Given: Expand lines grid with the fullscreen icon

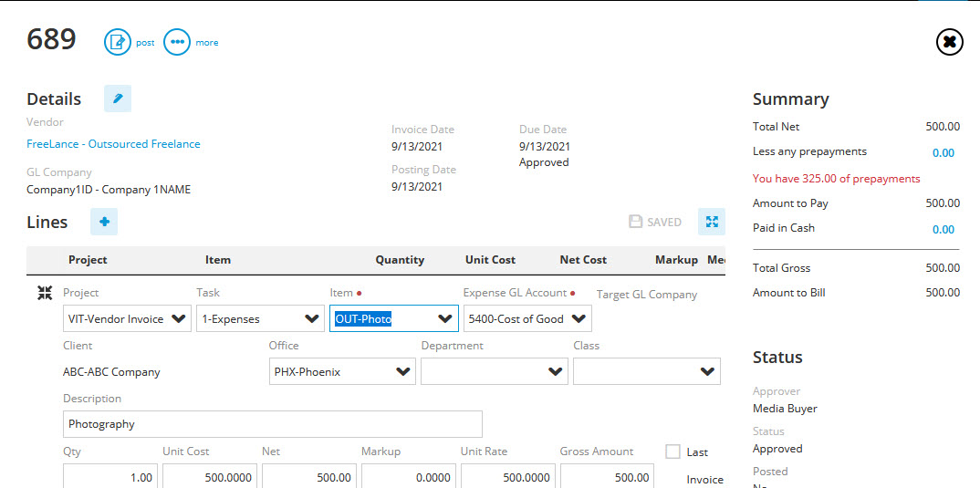Looking at the screenshot, I should [x=712, y=222].
